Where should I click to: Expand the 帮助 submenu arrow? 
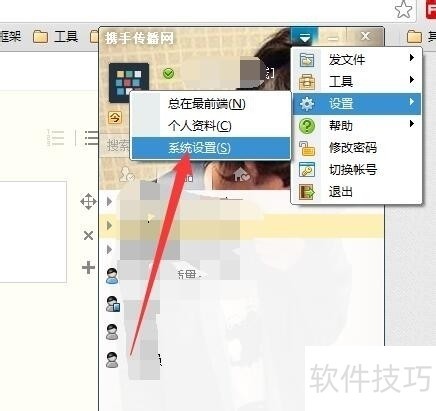(x=412, y=124)
